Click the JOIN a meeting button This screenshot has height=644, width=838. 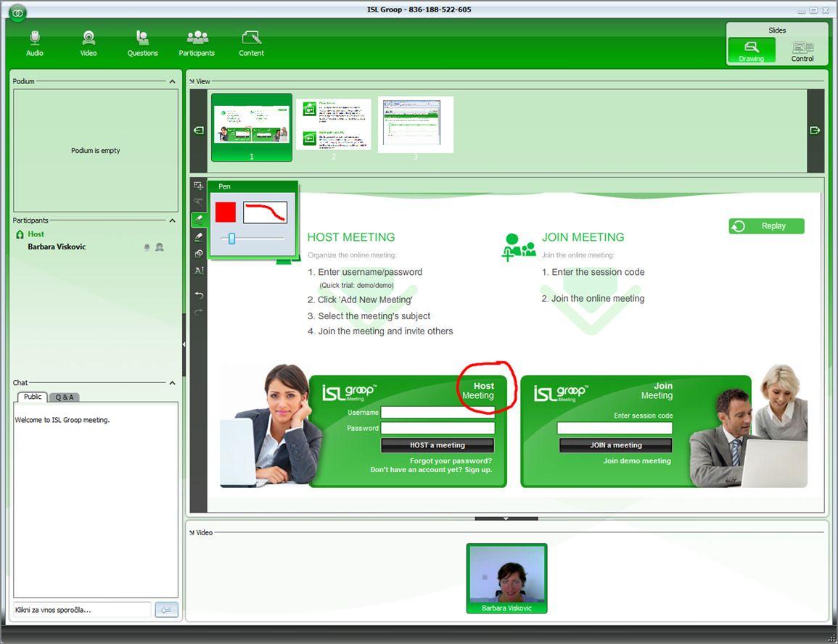[616, 445]
